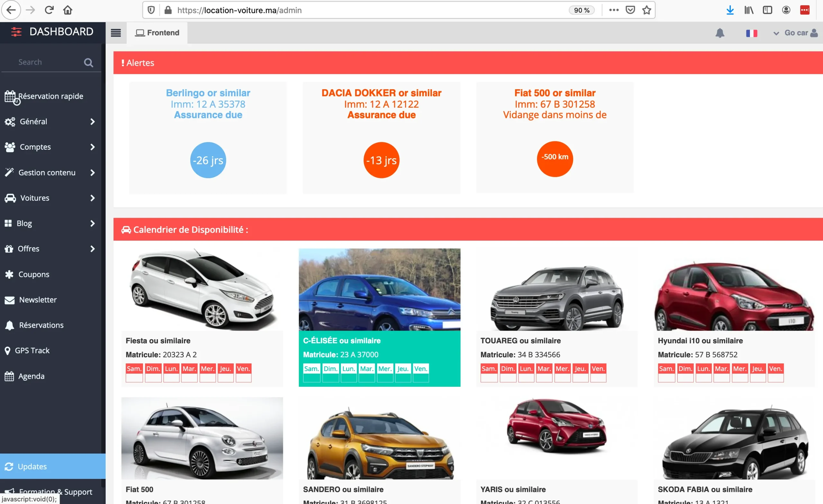Click the red extension icon in toolbar
Screen dimensions: 823x504
point(805,10)
